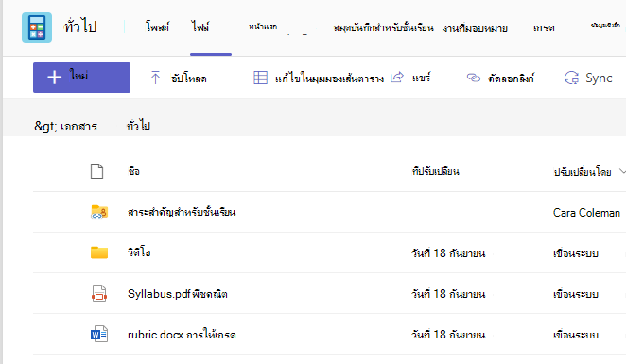
Task: Sort by the ที่ปรับเปลี่ยน column header
Action: [x=436, y=172]
